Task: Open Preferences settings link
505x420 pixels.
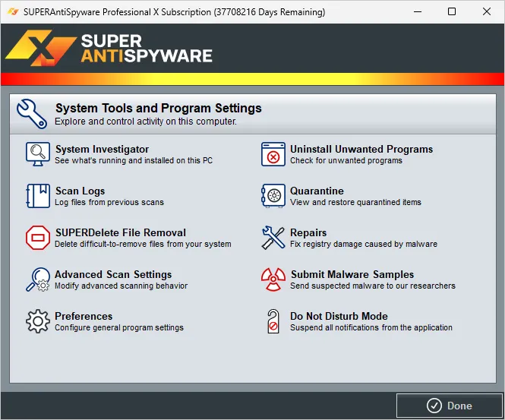Action: click(84, 316)
